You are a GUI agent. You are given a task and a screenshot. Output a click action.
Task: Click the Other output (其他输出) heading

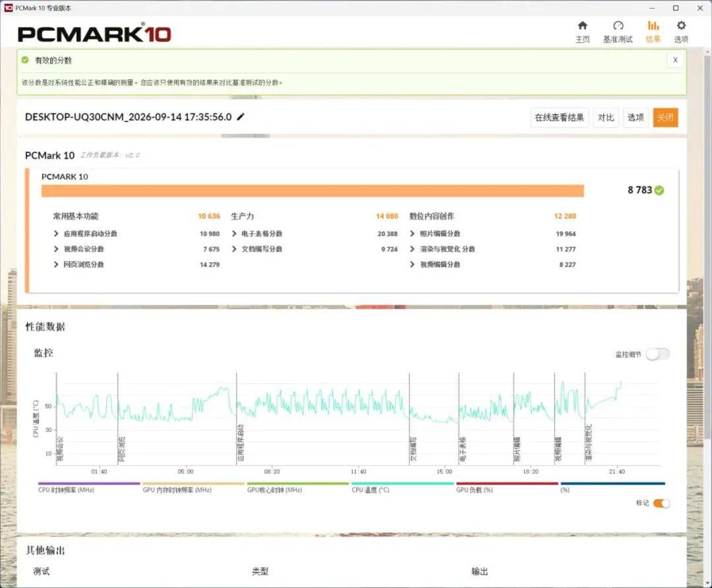coord(45,551)
